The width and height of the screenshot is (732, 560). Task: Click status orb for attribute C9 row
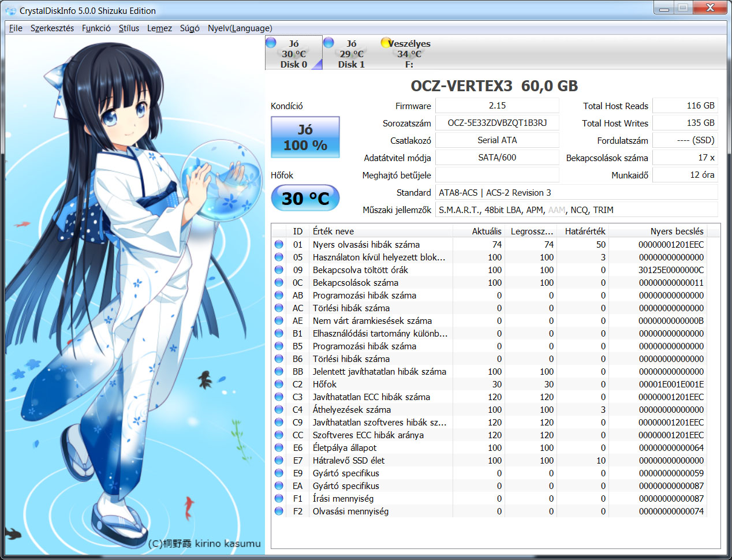pos(279,422)
